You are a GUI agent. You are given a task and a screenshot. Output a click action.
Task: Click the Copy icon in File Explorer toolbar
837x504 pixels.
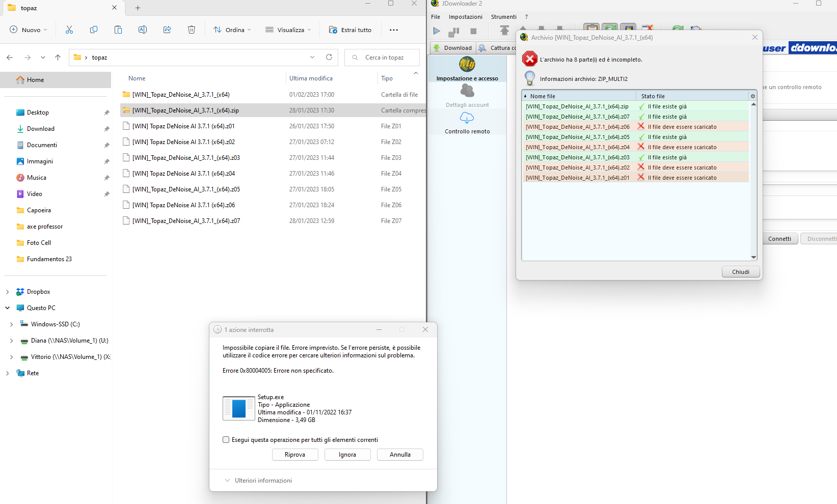pyautogui.click(x=94, y=30)
